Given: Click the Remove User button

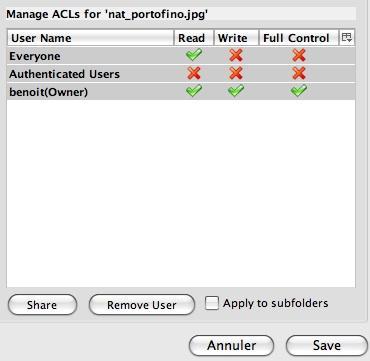Looking at the screenshot, I should click(142, 305).
